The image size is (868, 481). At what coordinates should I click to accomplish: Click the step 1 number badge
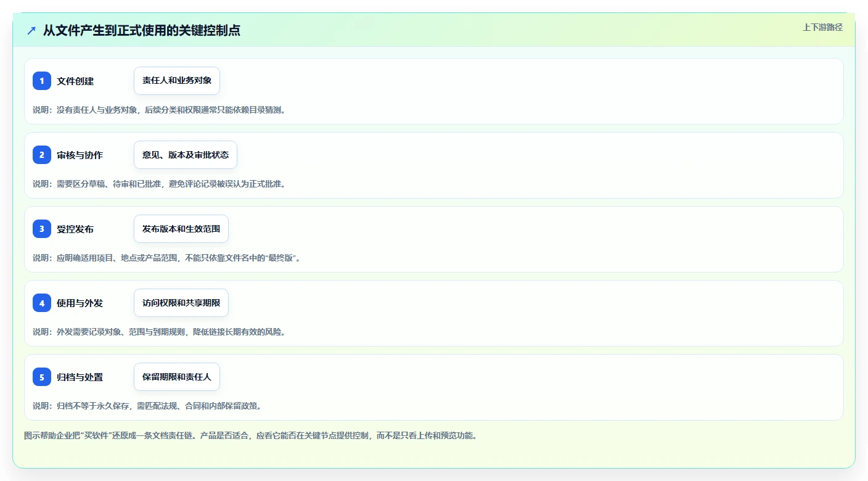42,81
